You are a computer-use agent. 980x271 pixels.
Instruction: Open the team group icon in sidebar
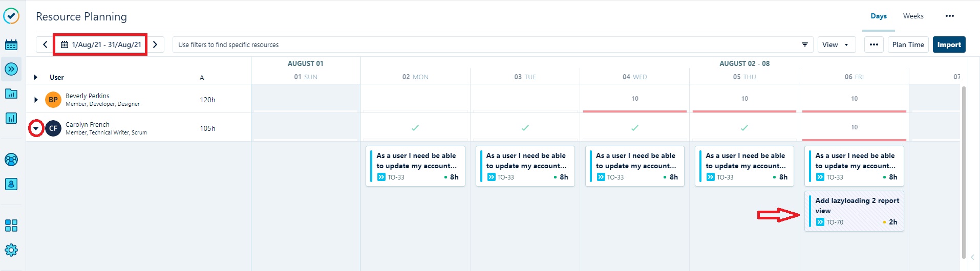[x=11, y=160]
